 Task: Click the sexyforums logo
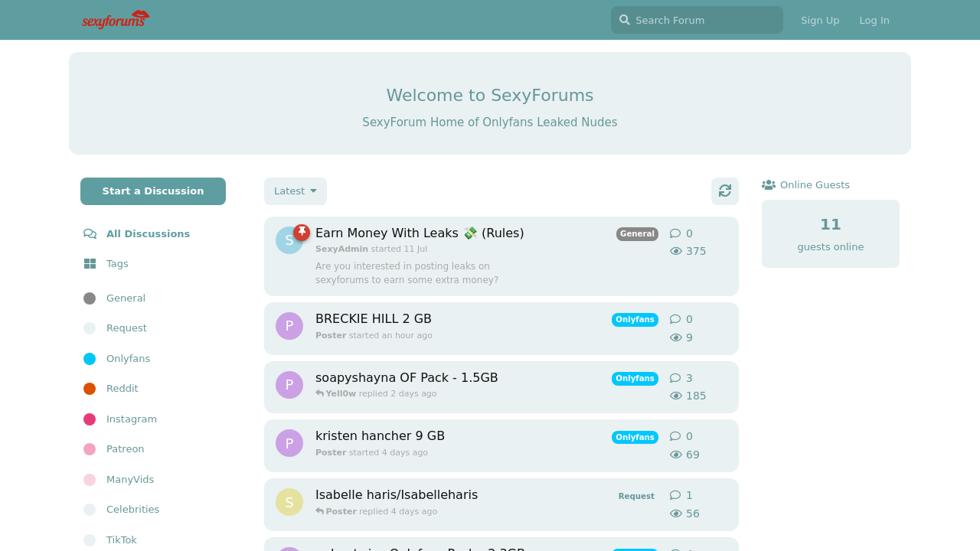tap(116, 19)
